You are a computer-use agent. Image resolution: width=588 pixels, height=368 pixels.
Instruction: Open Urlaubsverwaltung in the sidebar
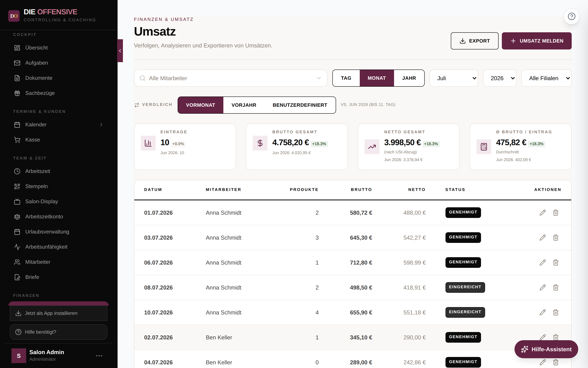point(59,232)
